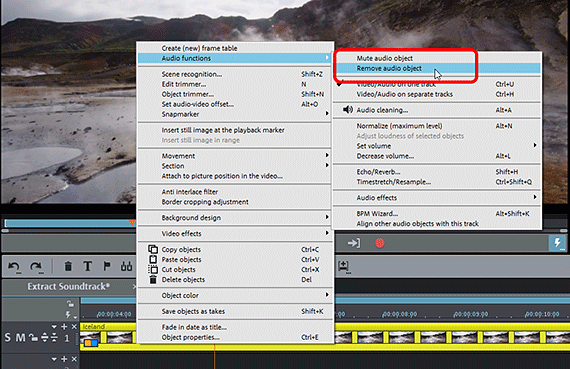Screen dimensions: 570x369
Task: Expand track 1 header dropdown arrow
Action: click(54, 327)
